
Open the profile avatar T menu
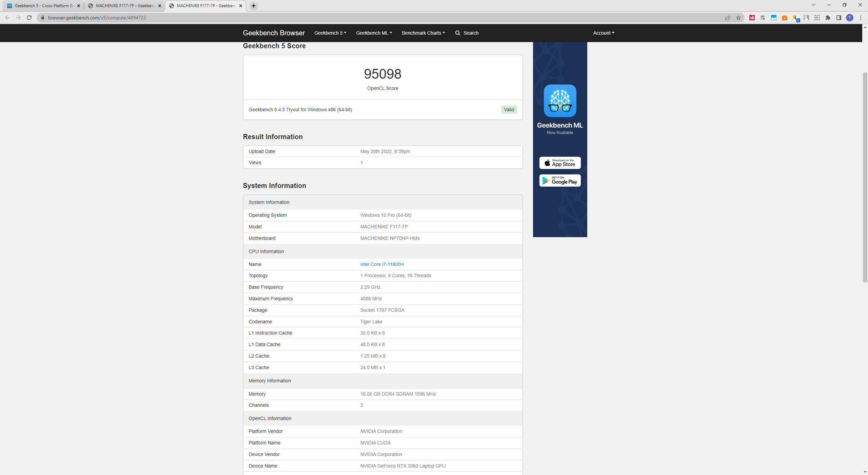tap(850, 18)
